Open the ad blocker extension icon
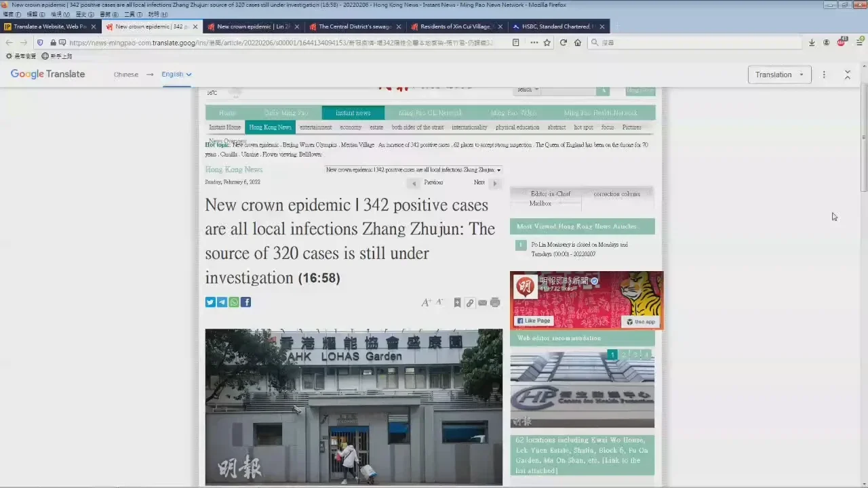Screen dimensions: 868x488 click(842, 42)
